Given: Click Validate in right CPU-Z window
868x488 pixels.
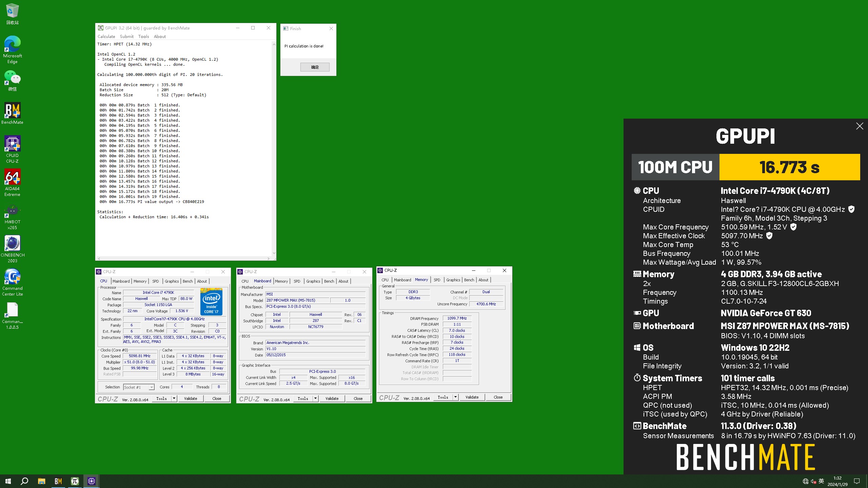Looking at the screenshot, I should (x=472, y=397).
